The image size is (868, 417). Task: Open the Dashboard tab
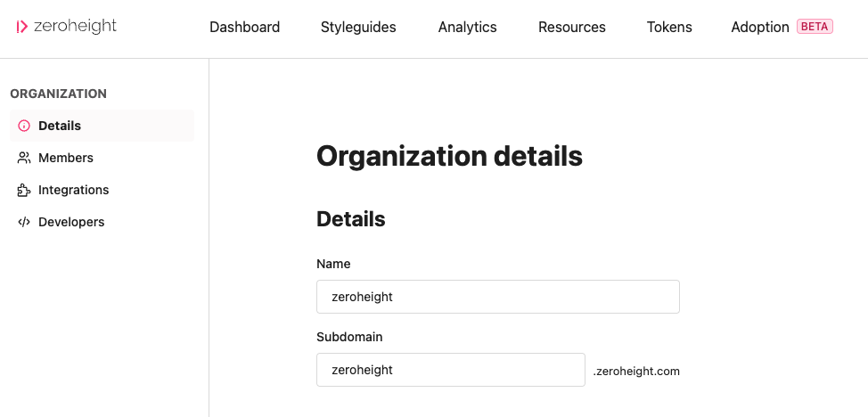pyautogui.click(x=244, y=28)
